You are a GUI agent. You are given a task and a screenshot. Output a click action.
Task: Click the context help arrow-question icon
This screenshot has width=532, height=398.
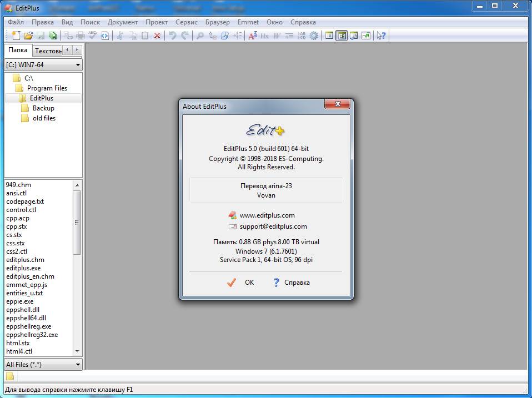coord(381,36)
